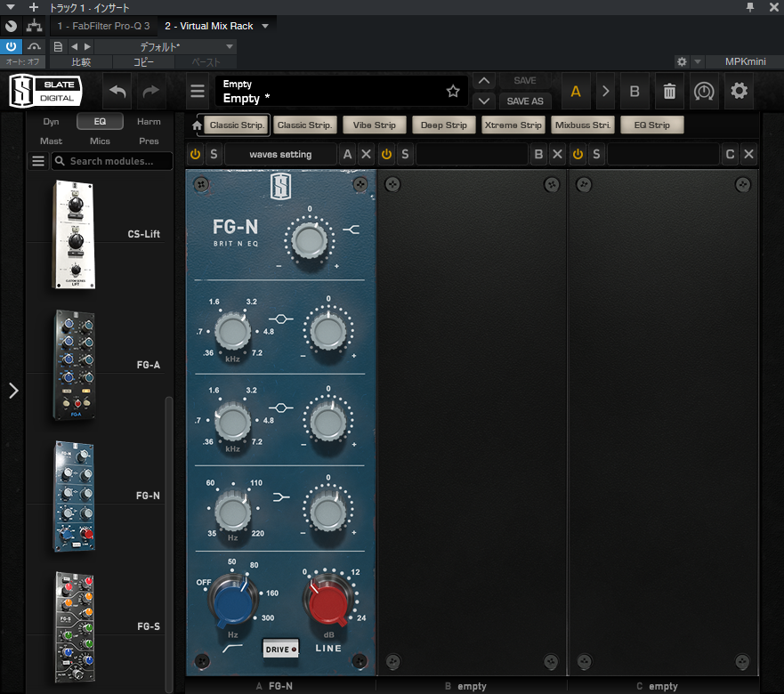Click the first Classic Strip preset
The width and height of the screenshot is (784, 694).
click(237, 125)
